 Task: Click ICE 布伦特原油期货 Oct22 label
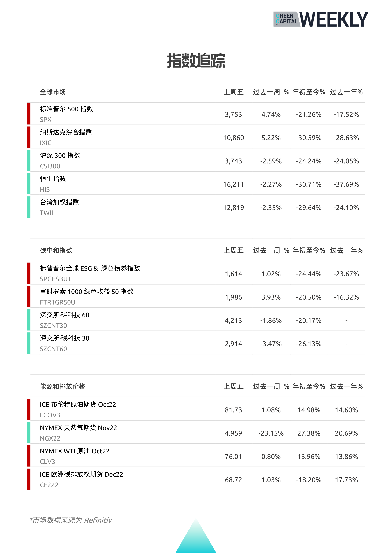(x=78, y=404)
